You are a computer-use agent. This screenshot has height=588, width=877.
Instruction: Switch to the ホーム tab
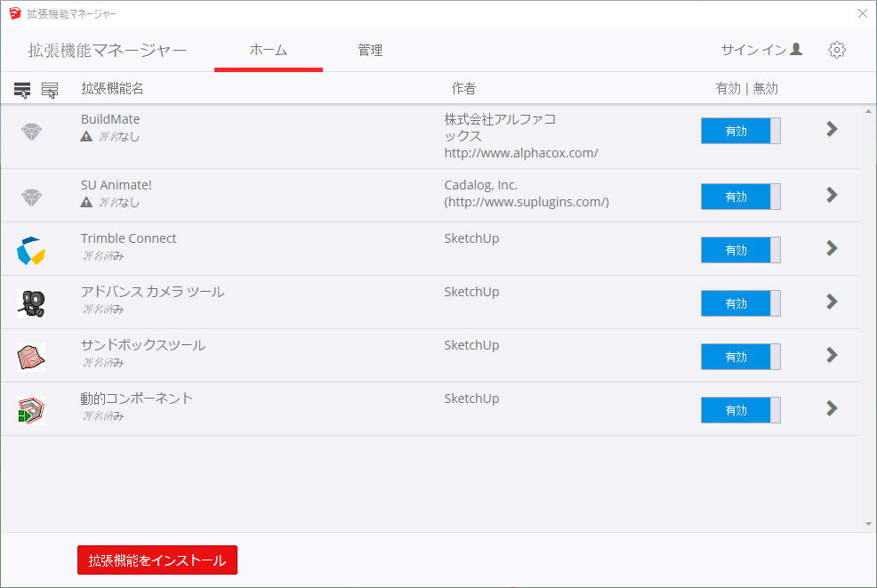tap(269, 50)
